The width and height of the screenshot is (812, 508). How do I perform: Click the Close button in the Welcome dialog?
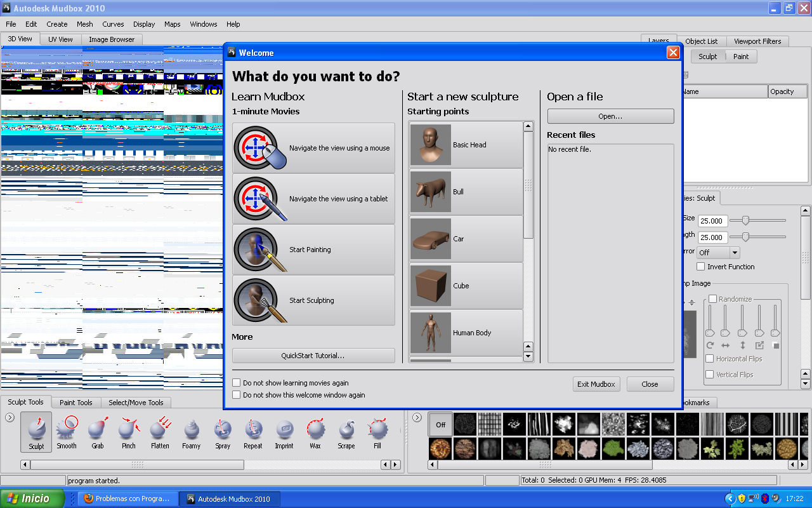(x=650, y=384)
